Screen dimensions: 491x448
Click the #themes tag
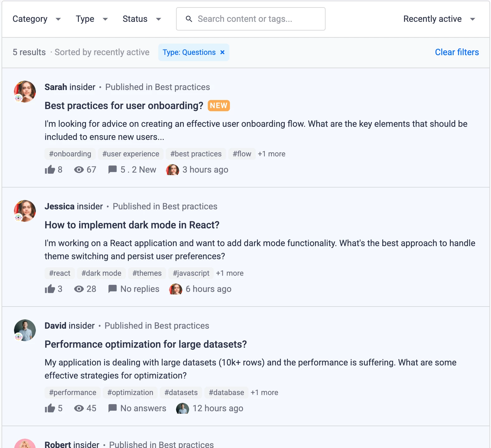pos(147,273)
